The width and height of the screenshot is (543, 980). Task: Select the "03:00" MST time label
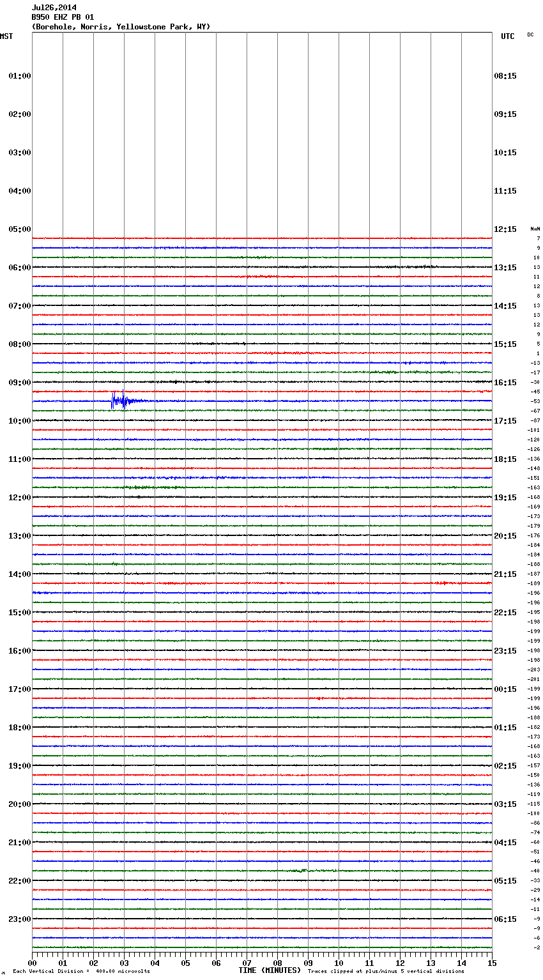20,153
